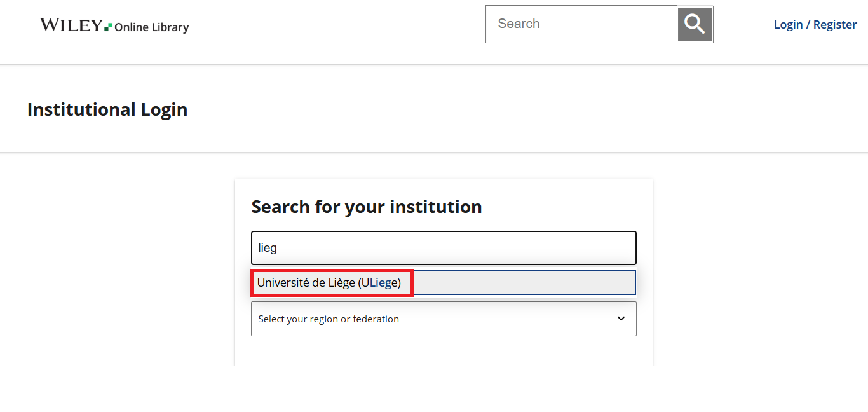The height and width of the screenshot is (412, 868).
Task: Open the Login / Register link
Action: [815, 24]
